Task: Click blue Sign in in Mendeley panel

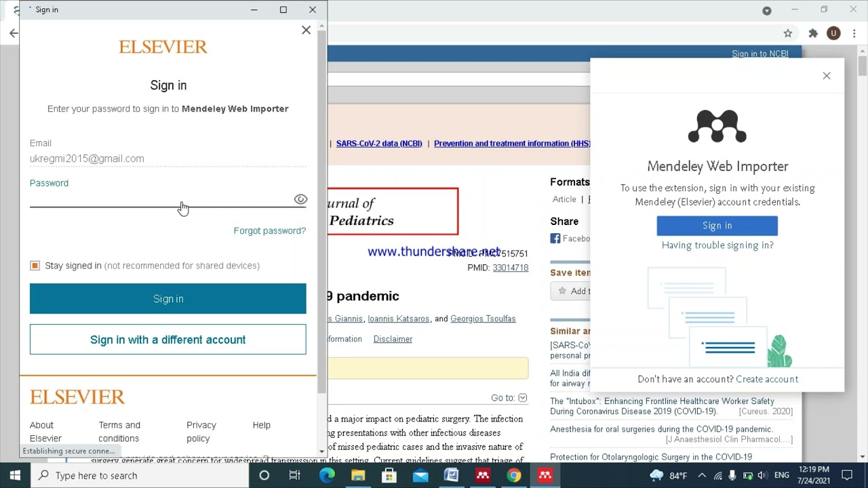Action: click(717, 226)
